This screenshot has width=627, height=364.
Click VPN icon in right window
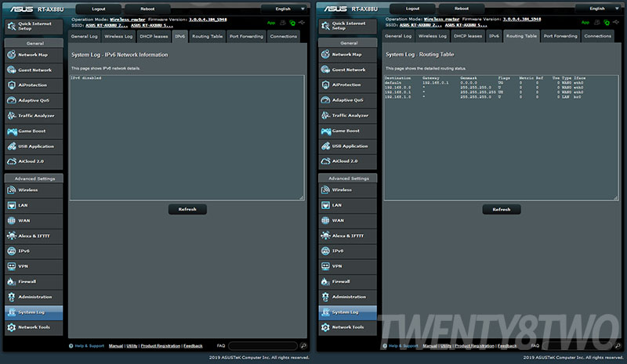325,266
